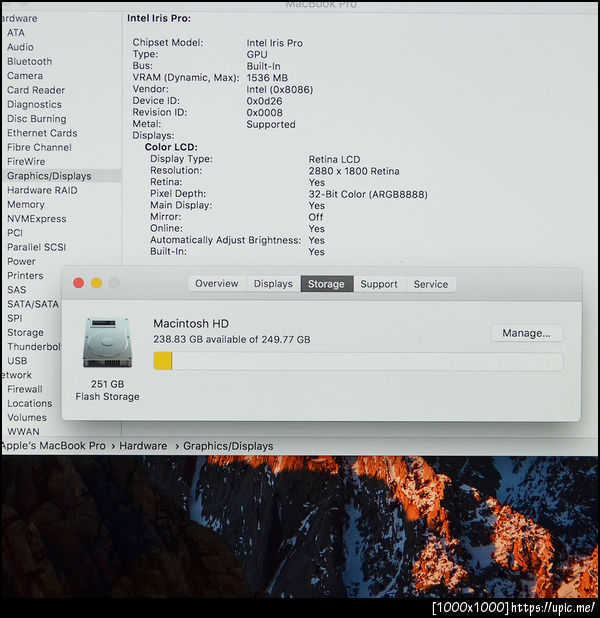Click the 'Intel (0x8086)' vendor value
Viewport: 600px width, 618px height.
click(280, 89)
